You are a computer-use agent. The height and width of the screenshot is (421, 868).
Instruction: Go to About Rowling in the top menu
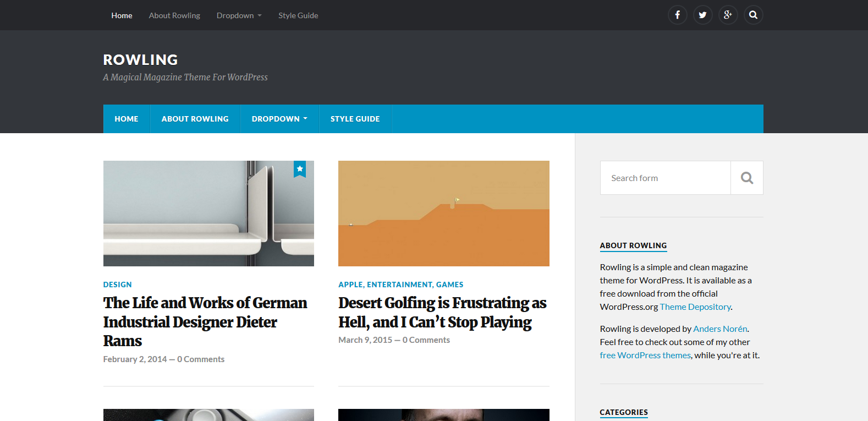point(174,15)
